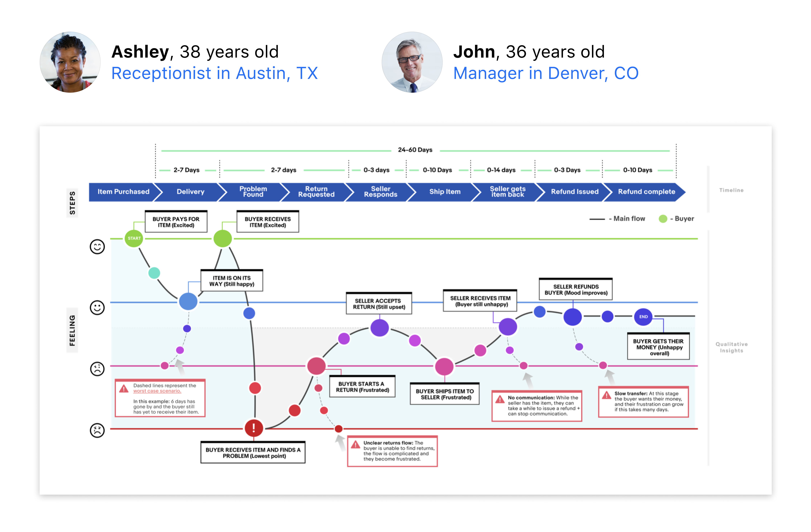811x532 pixels.
Task: Click the magenta Buyer Ships Item node
Action: pyautogui.click(x=444, y=367)
